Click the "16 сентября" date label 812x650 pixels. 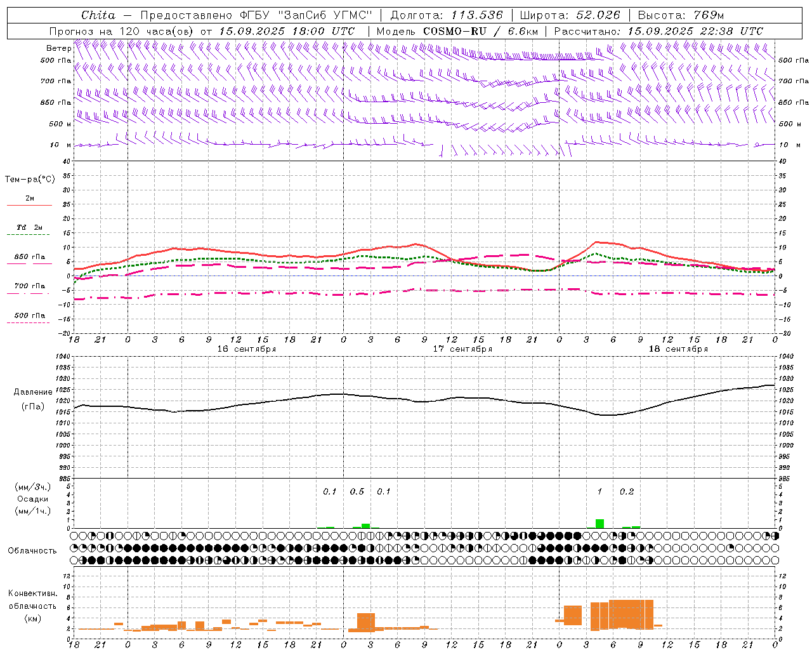point(247,349)
